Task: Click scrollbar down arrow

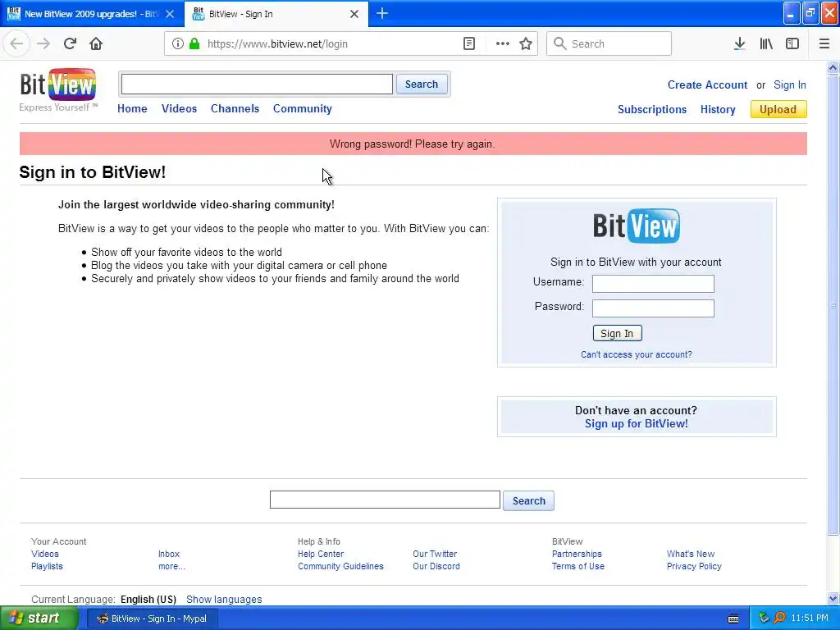Action: pos(833,599)
